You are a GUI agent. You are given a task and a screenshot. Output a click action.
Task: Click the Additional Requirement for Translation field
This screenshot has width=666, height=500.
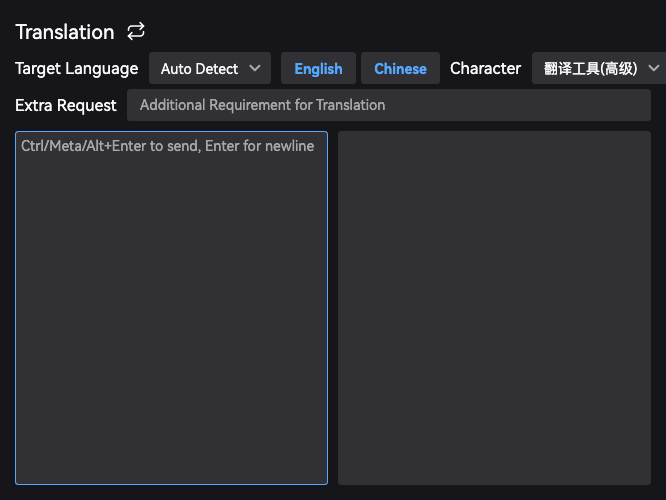pyautogui.click(x=389, y=105)
